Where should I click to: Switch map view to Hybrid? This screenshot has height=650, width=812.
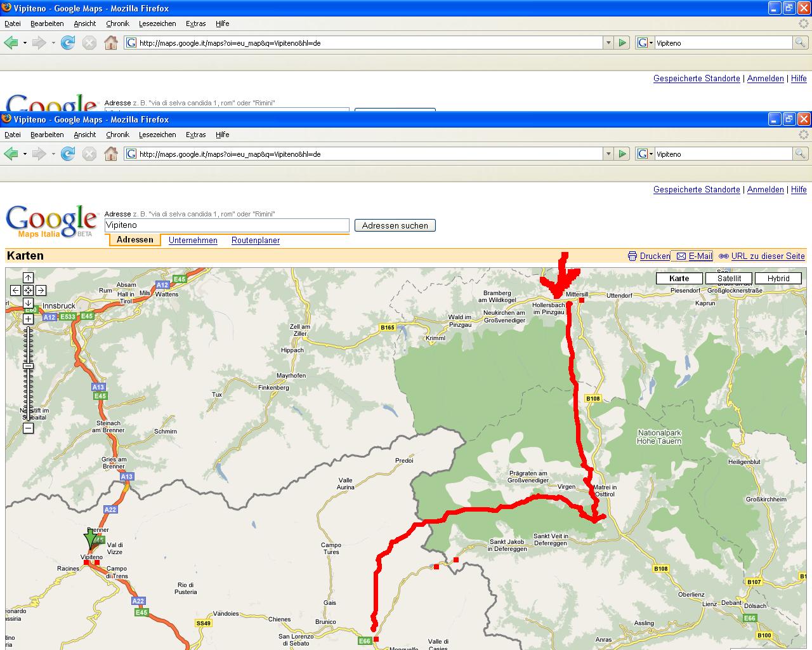(x=778, y=278)
